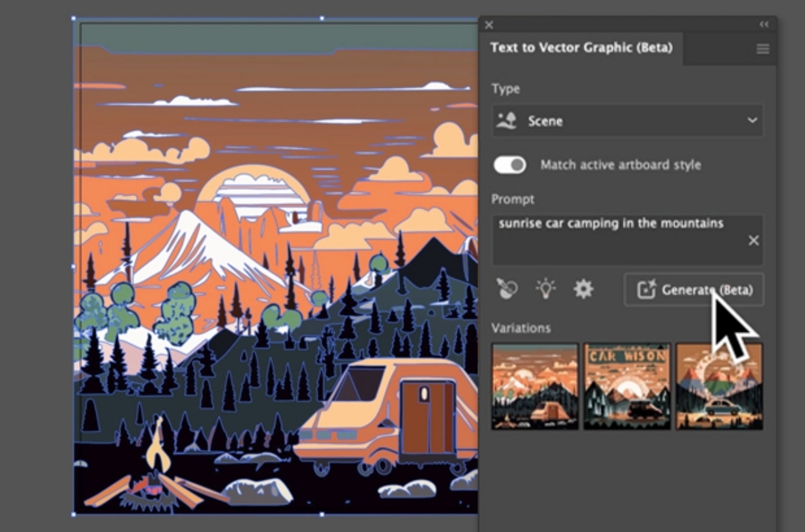This screenshot has height=532, width=805.
Task: Open the panel menu hamburger icon
Action: (x=763, y=48)
